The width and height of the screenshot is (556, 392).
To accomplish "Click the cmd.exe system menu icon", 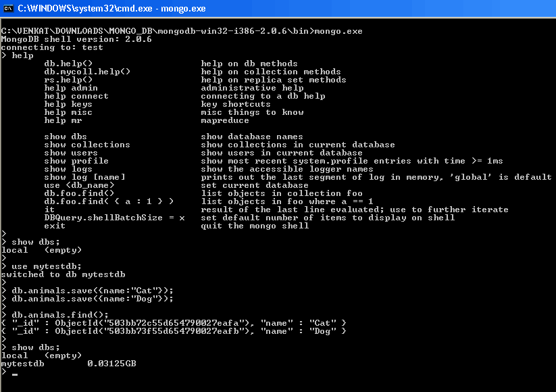I will (x=9, y=8).
